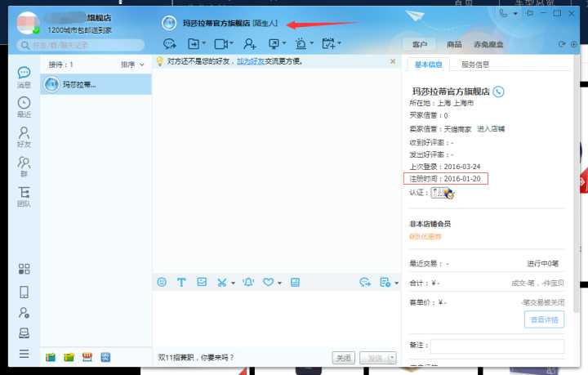Click the add friend toolbar icon

pos(249,43)
